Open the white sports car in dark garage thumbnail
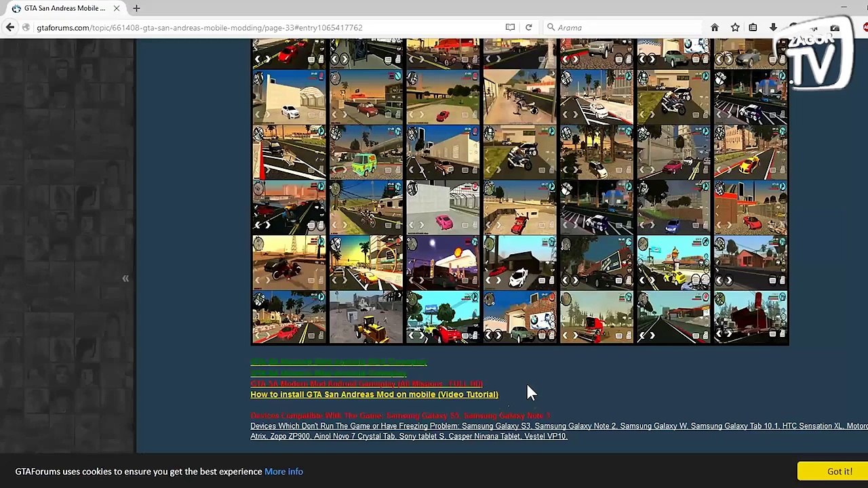This screenshot has height=488, width=868. [520, 262]
